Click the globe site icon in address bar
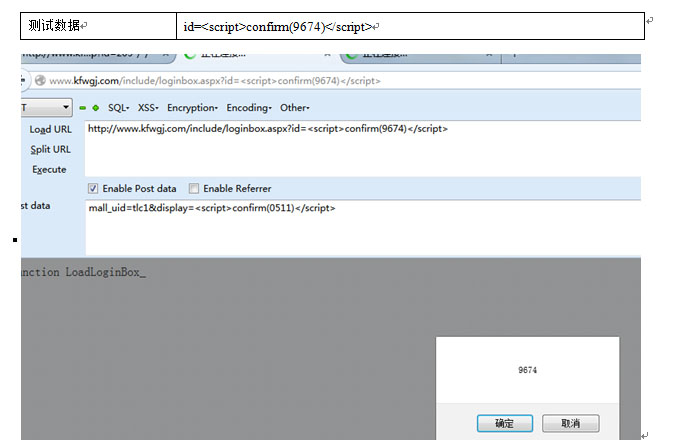 pyautogui.click(x=40, y=80)
